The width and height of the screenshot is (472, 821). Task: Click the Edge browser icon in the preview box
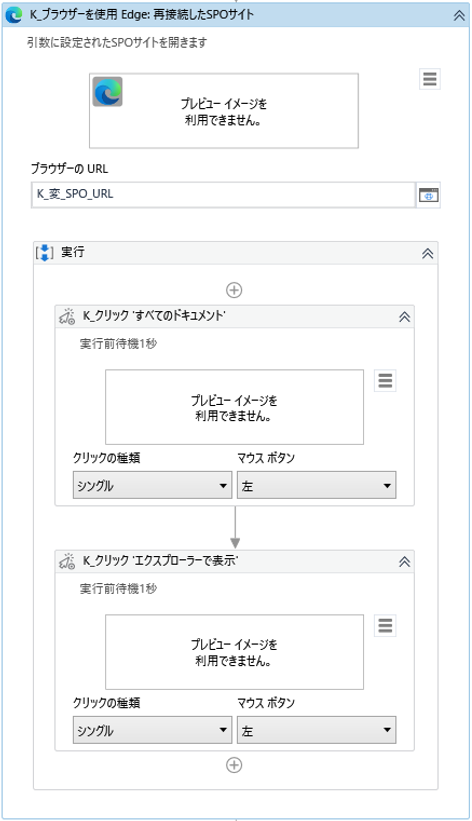108,92
